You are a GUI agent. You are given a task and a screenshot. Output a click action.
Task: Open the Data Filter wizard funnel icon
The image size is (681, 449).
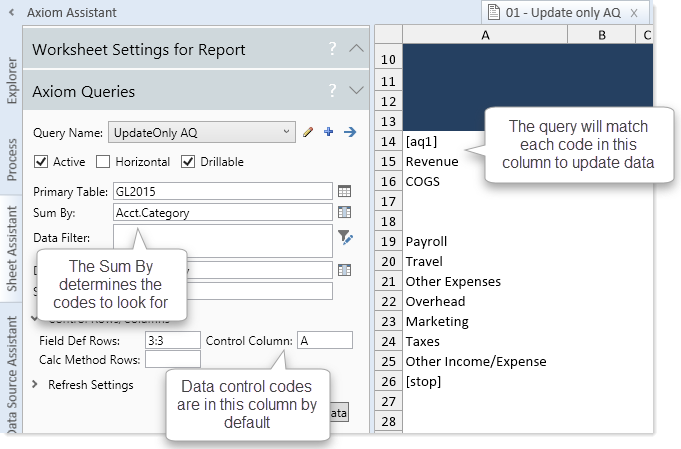point(345,237)
